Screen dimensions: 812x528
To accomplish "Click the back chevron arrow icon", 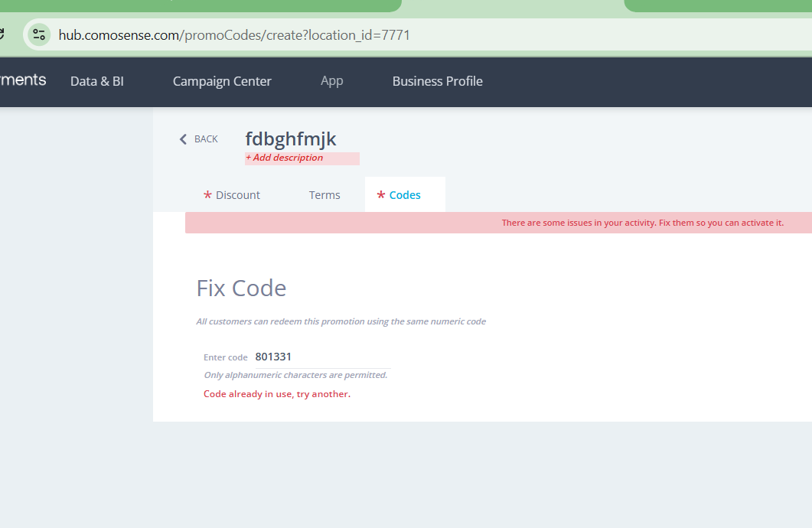I will coord(183,139).
